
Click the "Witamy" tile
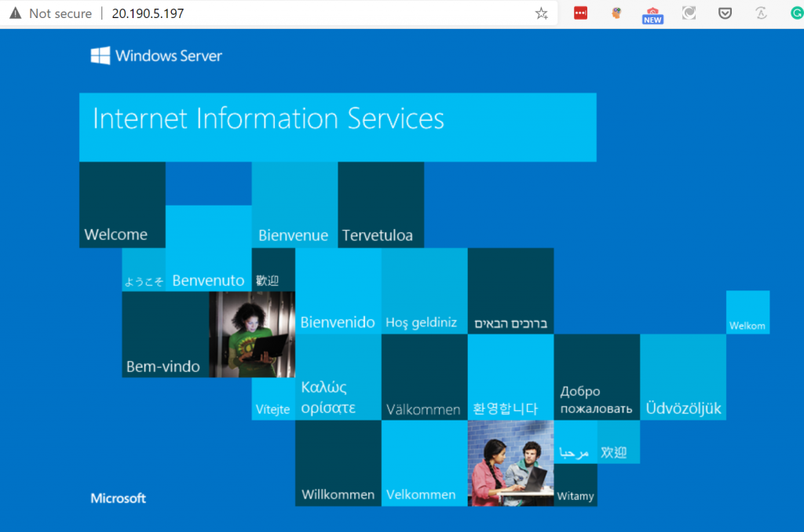click(x=576, y=485)
